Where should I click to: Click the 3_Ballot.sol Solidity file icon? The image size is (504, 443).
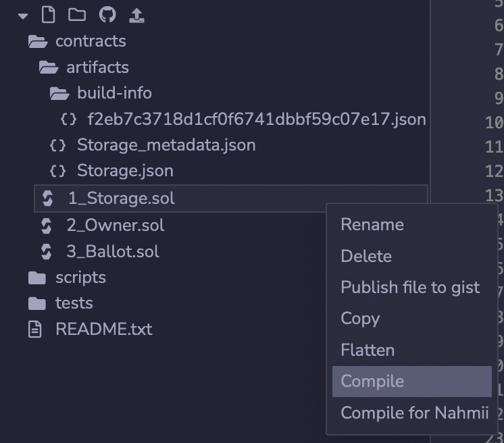point(47,252)
